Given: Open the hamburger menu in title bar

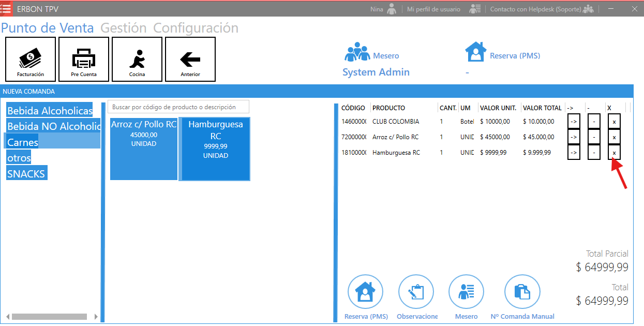Looking at the screenshot, I should pos(6,9).
